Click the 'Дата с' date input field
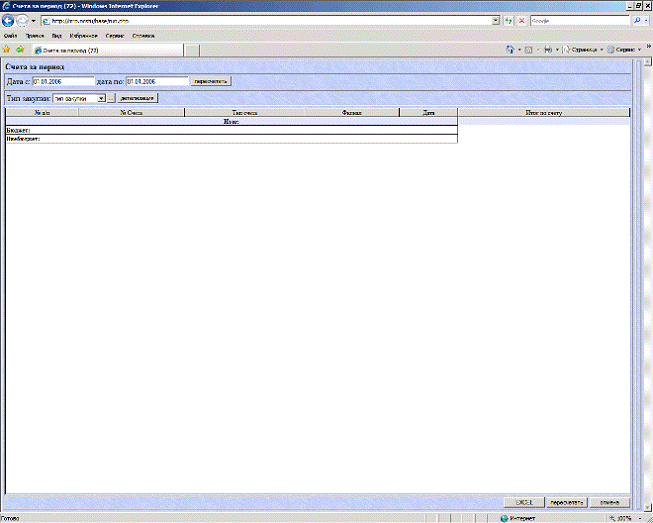653x523 pixels. [62, 81]
